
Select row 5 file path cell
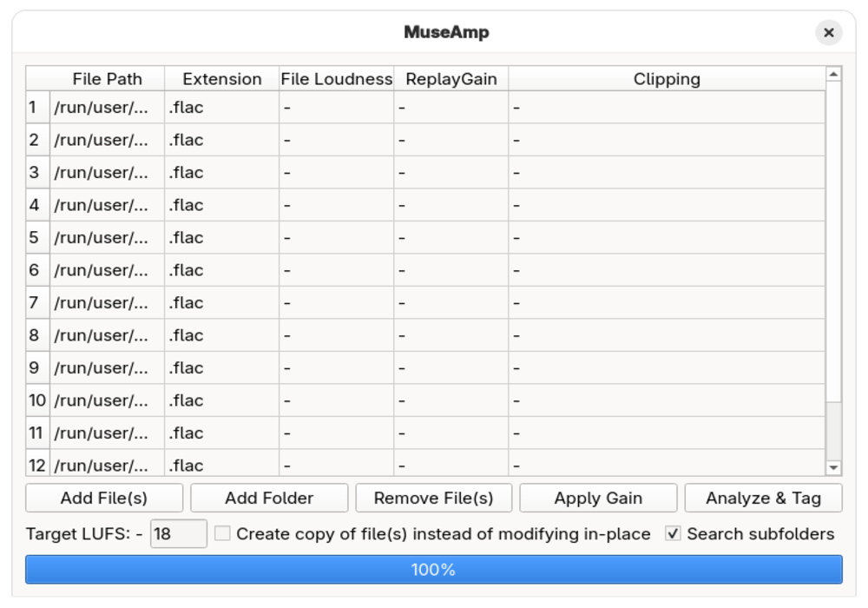[x=107, y=237]
